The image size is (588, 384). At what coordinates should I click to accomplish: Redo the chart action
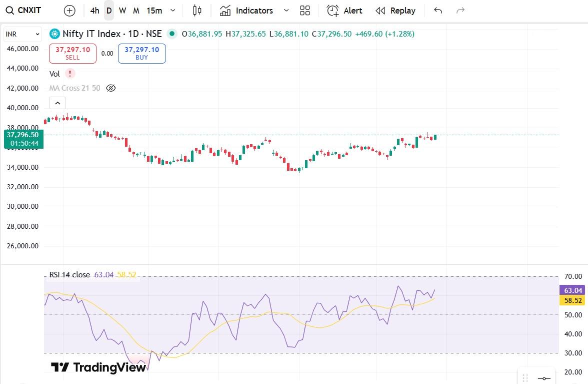[x=460, y=11]
